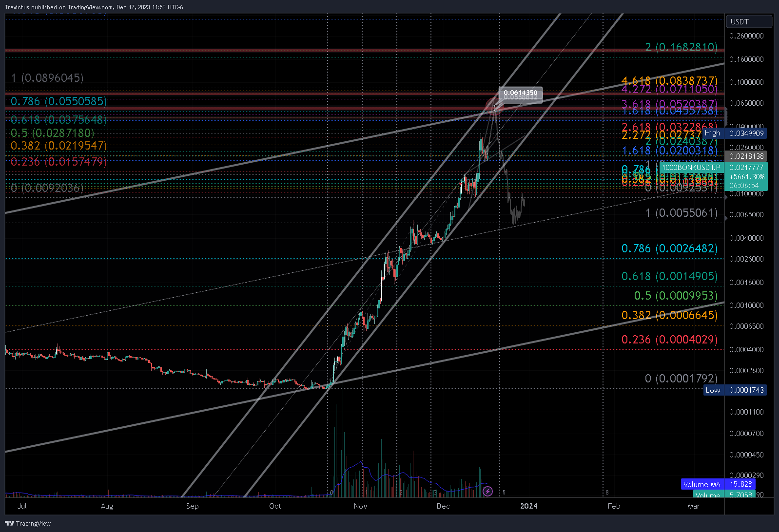Click the 0.0065000 price axis tick
Image resolution: width=779 pixels, height=532 pixels.
746,215
